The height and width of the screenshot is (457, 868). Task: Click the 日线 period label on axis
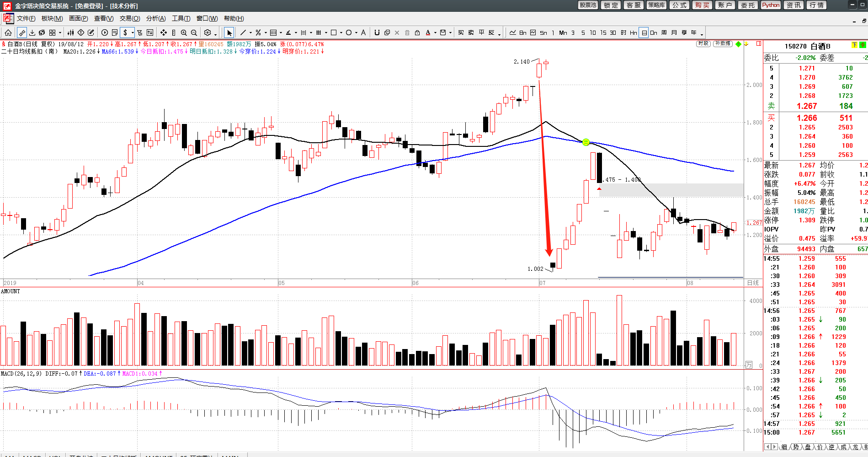[753, 283]
